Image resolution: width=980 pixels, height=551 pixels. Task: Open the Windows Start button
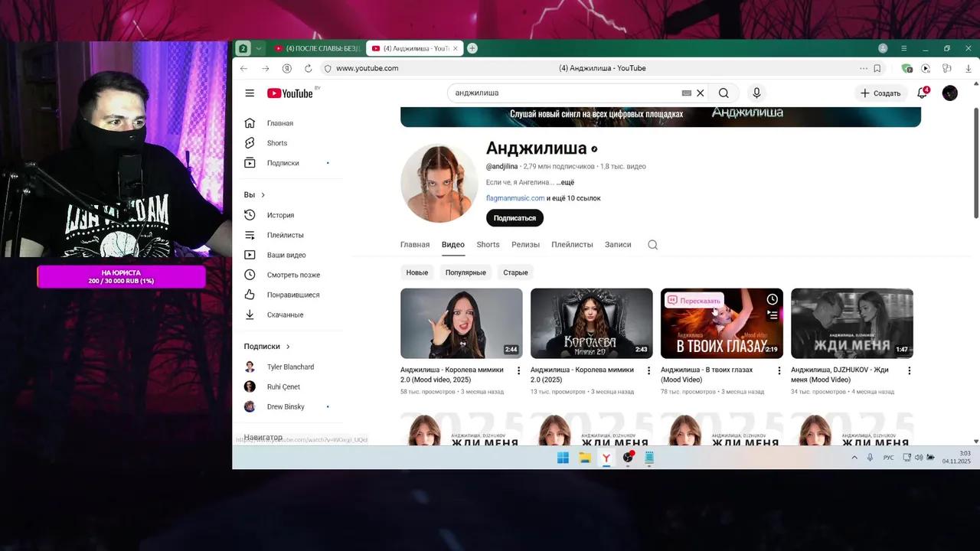pos(563,458)
